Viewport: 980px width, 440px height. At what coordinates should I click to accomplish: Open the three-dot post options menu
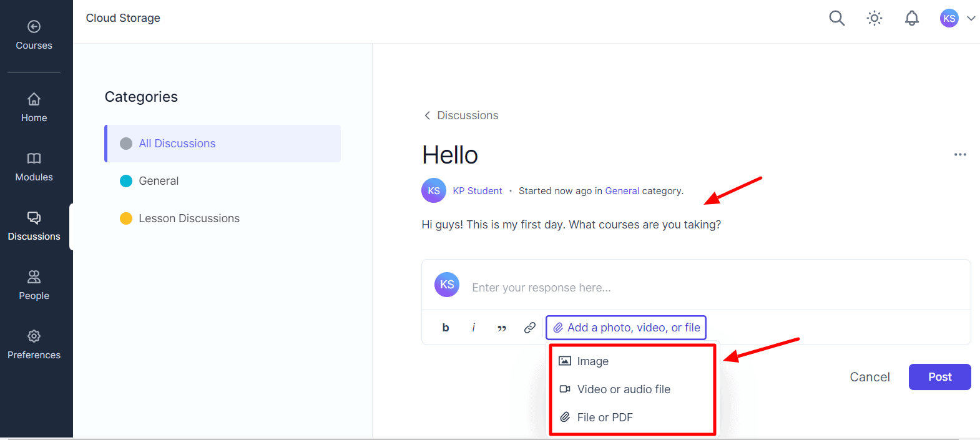tap(960, 155)
